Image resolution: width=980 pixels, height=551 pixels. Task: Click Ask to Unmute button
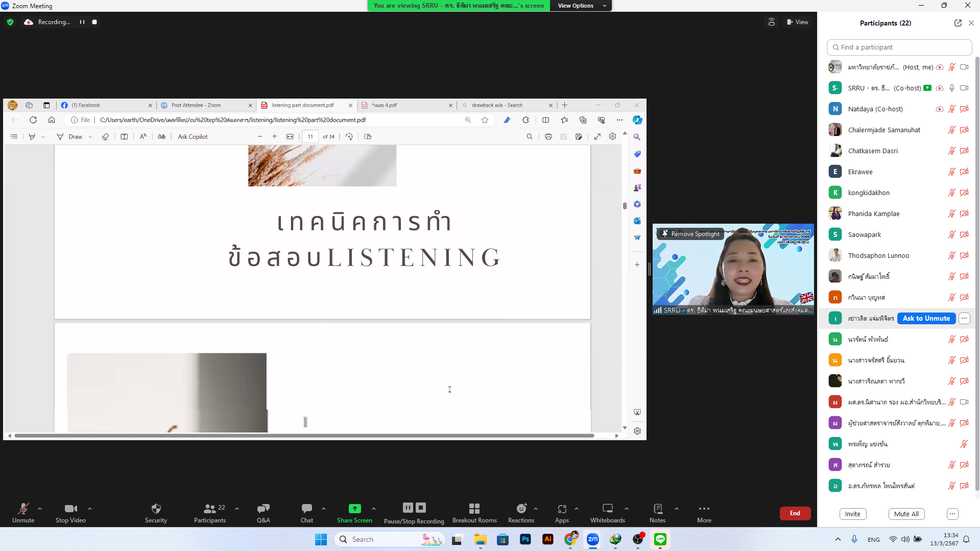926,318
